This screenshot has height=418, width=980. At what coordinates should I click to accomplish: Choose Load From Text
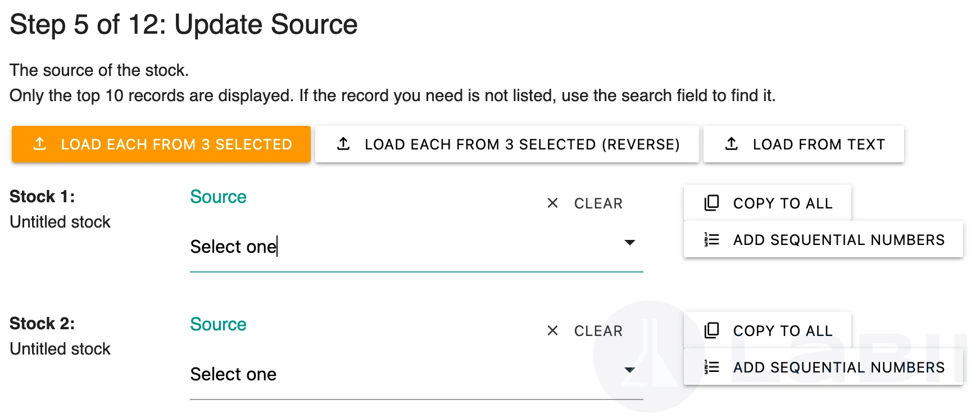click(804, 144)
